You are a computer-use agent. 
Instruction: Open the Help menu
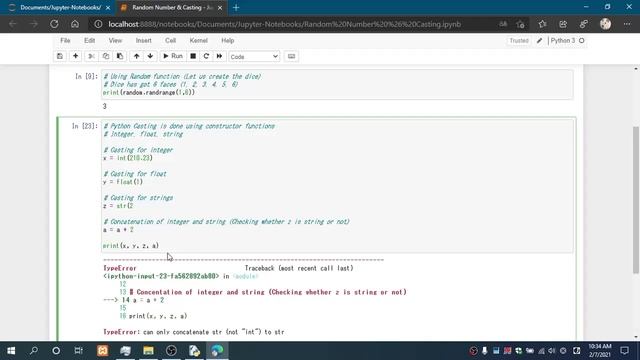pyautogui.click(x=228, y=40)
